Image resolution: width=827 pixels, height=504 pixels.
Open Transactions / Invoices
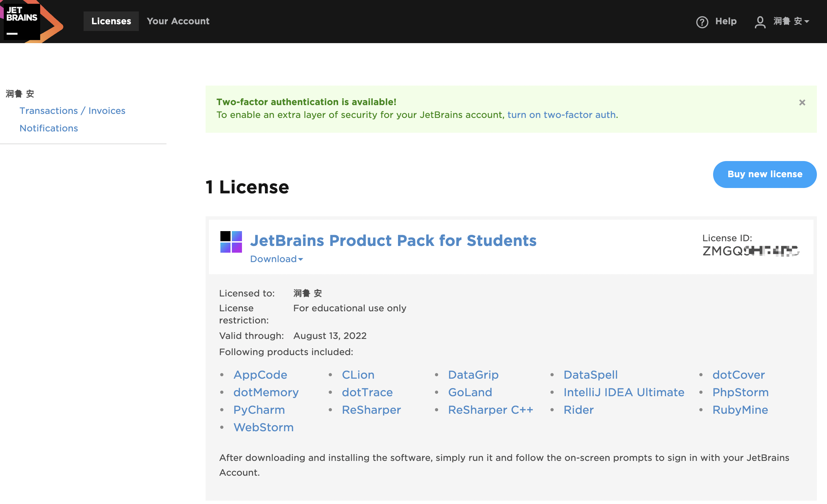coord(72,111)
